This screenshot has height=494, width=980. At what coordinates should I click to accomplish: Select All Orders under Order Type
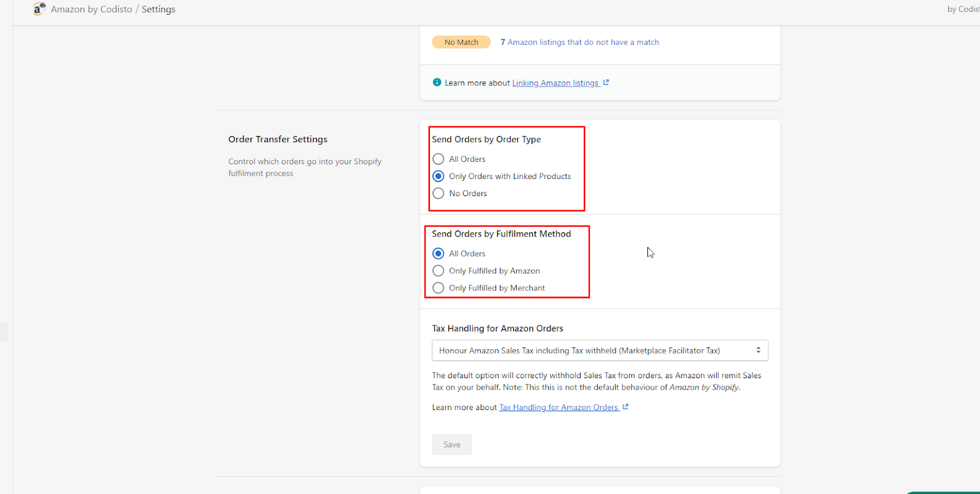tap(438, 159)
